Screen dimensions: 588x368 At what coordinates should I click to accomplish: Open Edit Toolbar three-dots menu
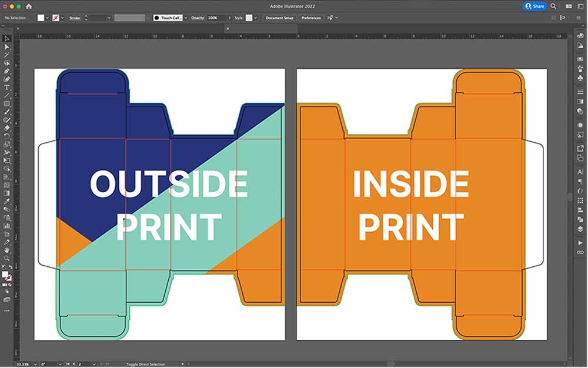point(6,310)
